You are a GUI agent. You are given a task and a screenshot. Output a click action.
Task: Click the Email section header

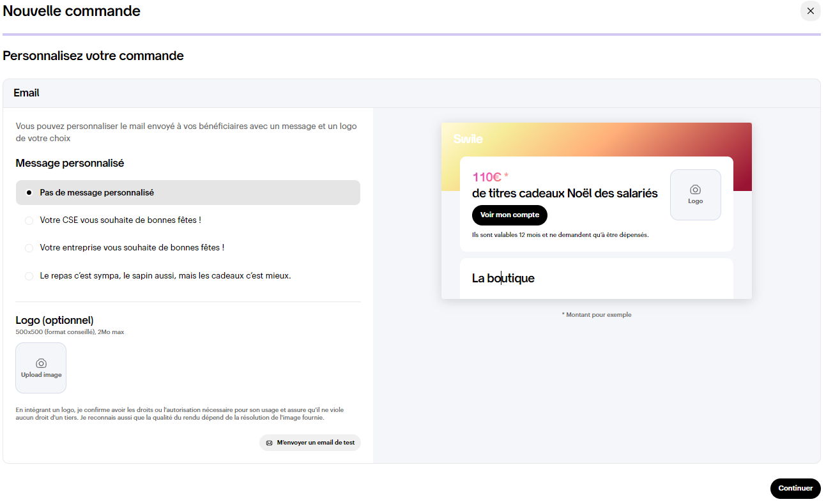coord(27,93)
